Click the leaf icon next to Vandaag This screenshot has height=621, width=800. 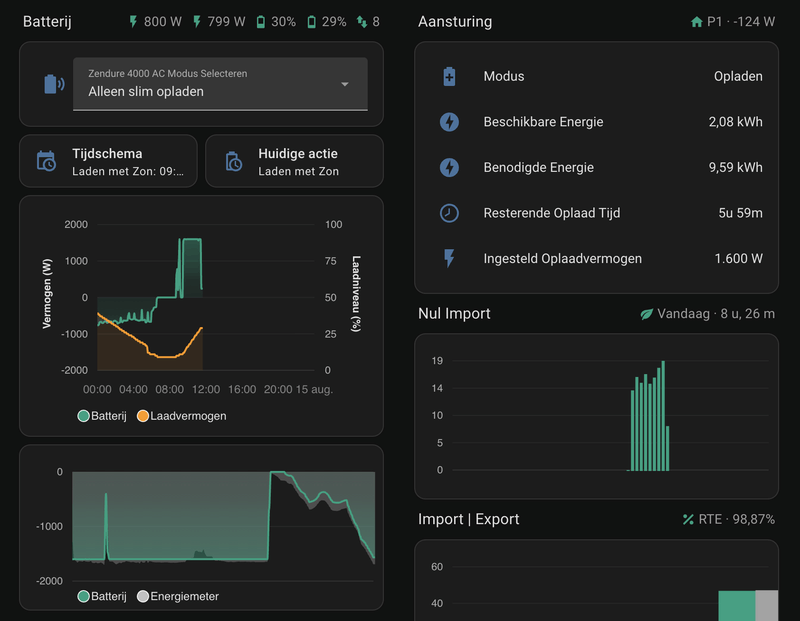tap(646, 314)
